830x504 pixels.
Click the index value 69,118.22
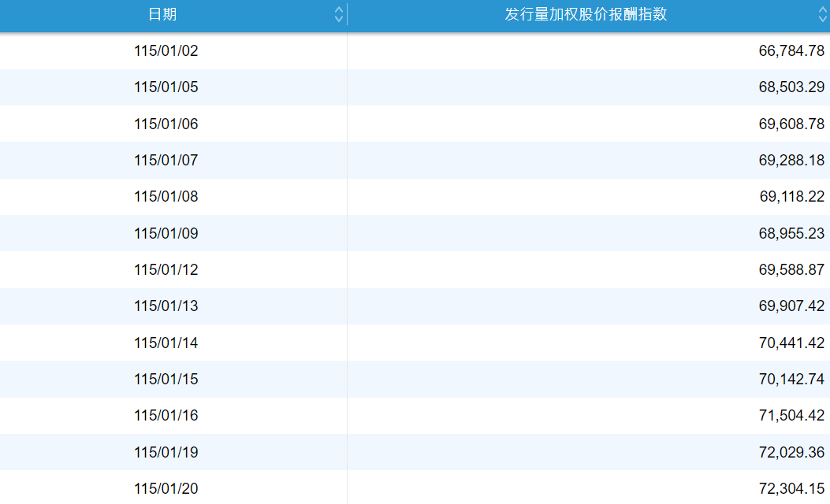tap(791, 197)
